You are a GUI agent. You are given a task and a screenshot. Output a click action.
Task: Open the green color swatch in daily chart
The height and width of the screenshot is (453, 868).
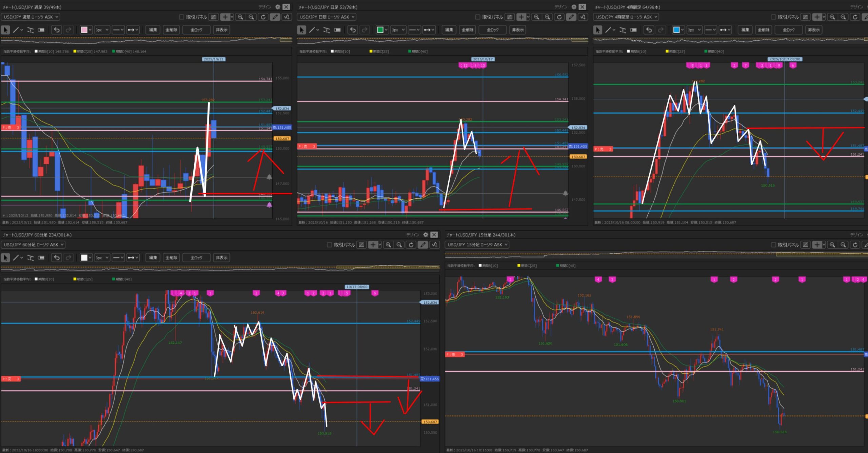[380, 30]
